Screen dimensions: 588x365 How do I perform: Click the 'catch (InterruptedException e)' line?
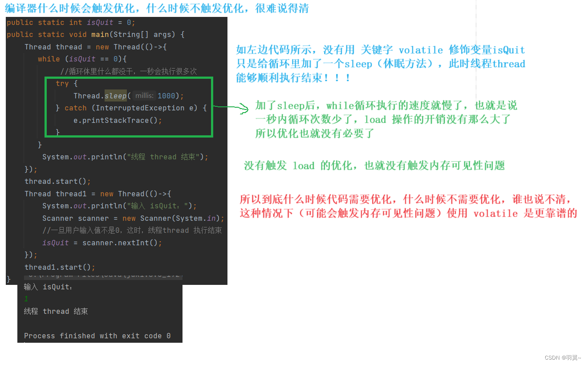pos(131,108)
